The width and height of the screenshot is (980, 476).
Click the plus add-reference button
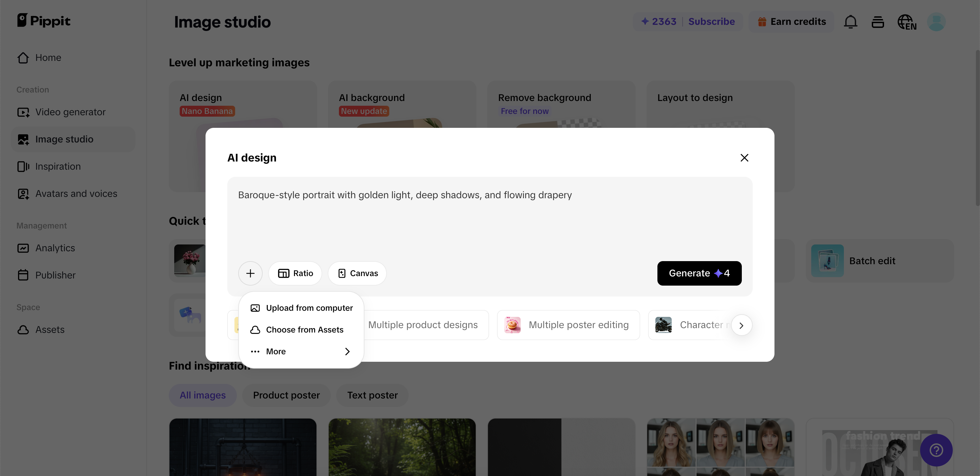coord(250,273)
